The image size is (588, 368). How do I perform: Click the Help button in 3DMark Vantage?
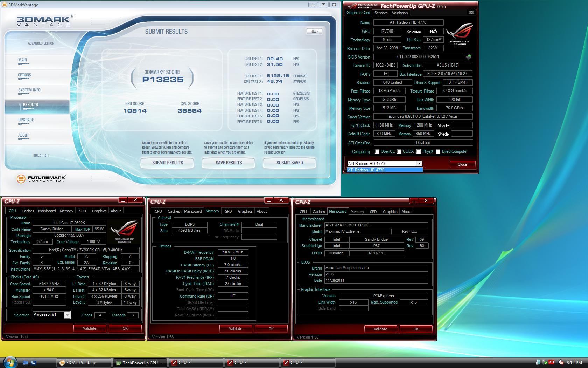click(314, 31)
